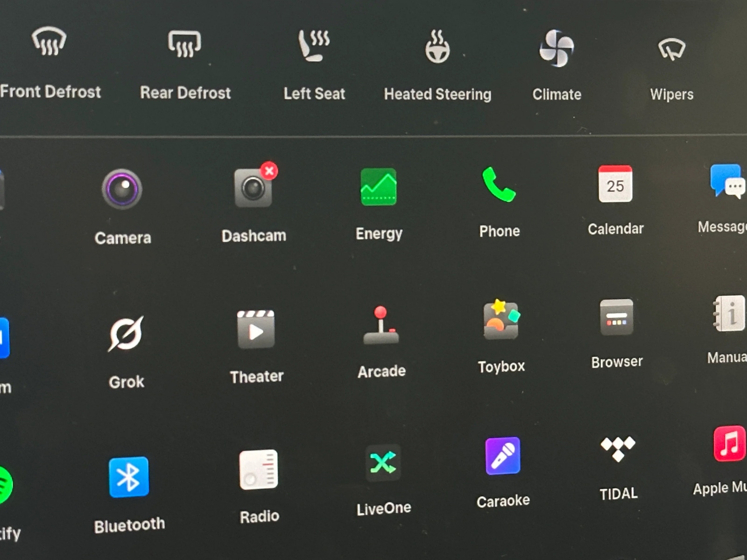Image resolution: width=747 pixels, height=560 pixels.
Task: Open Wipers controls
Action: (x=671, y=49)
